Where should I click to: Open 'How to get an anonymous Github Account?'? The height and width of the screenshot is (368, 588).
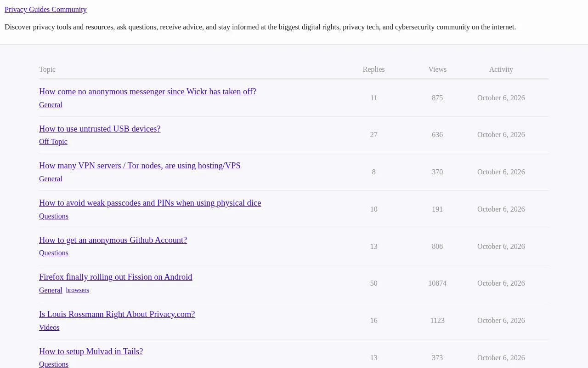coord(113,240)
